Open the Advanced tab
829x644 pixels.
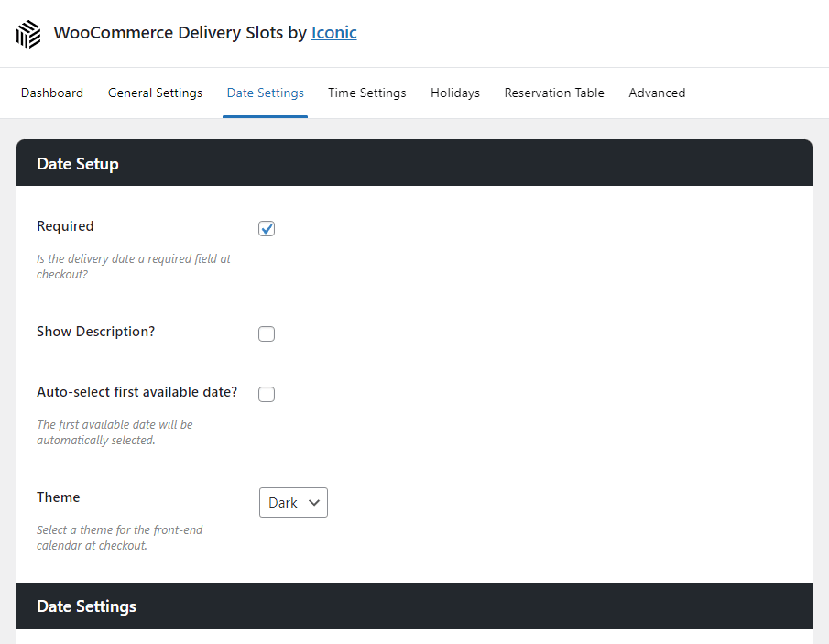click(657, 93)
